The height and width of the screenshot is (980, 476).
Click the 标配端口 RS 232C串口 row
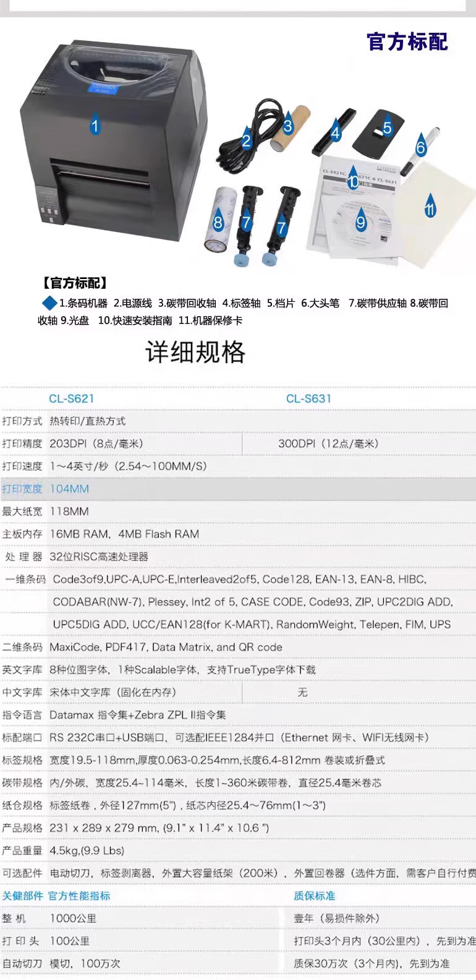pos(238,737)
